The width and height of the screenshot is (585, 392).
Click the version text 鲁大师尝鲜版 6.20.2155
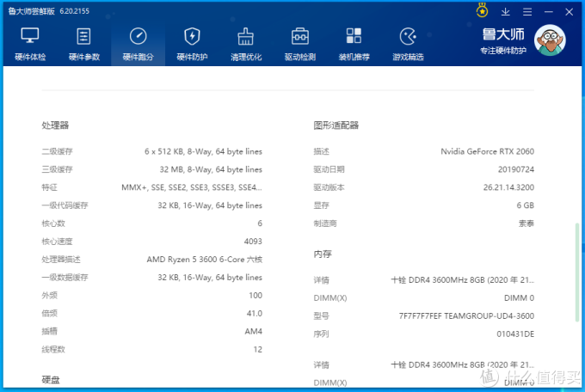pos(48,11)
